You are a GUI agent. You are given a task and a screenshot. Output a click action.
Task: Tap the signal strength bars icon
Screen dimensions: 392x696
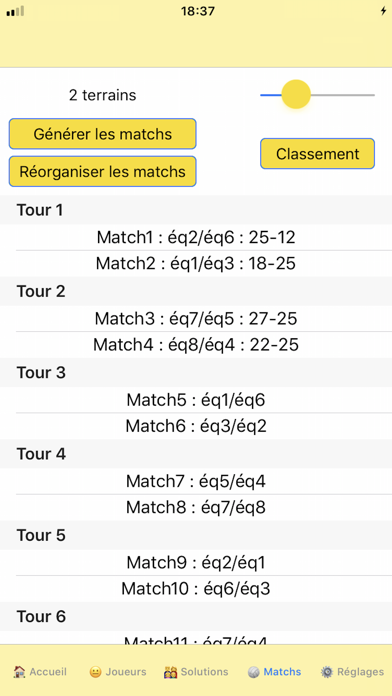[x=15, y=12]
